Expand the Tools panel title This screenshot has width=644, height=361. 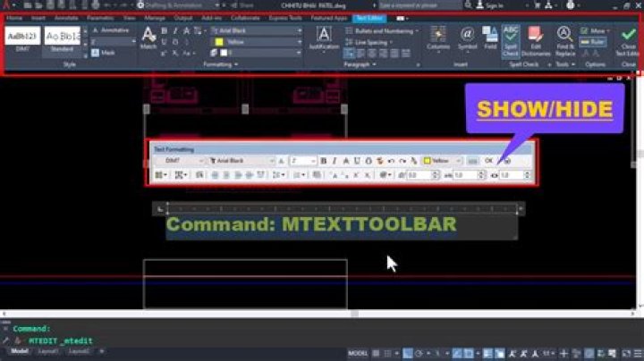(565, 64)
